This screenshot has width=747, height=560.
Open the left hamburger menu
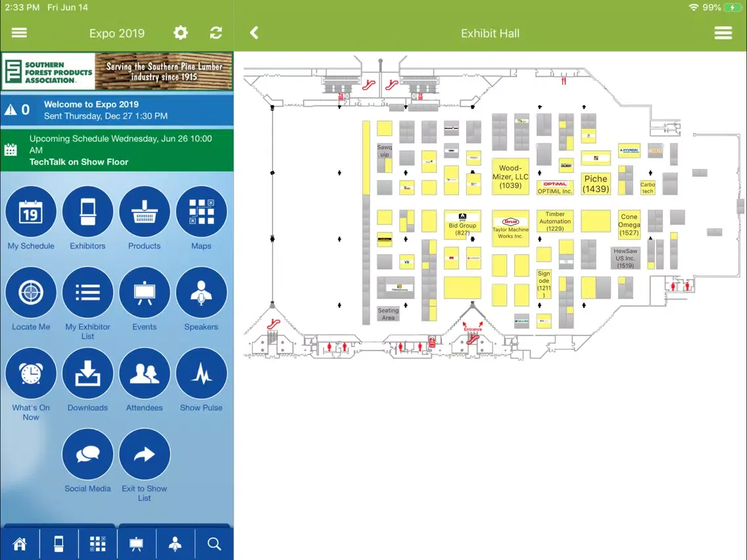[x=19, y=33]
